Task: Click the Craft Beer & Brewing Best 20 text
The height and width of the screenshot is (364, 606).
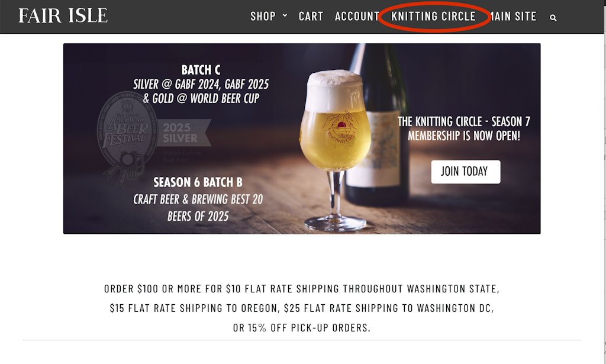Action: click(x=198, y=199)
